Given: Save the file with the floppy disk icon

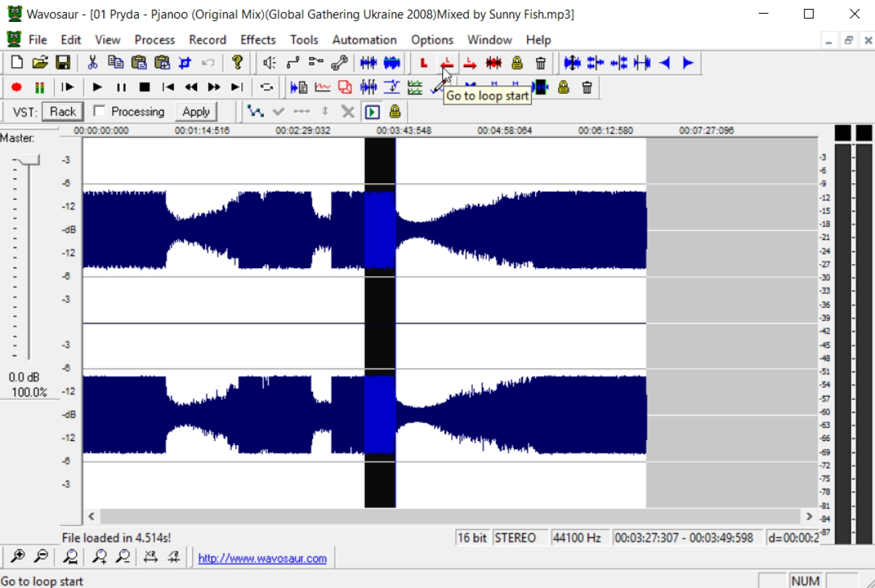Looking at the screenshot, I should 63,63.
